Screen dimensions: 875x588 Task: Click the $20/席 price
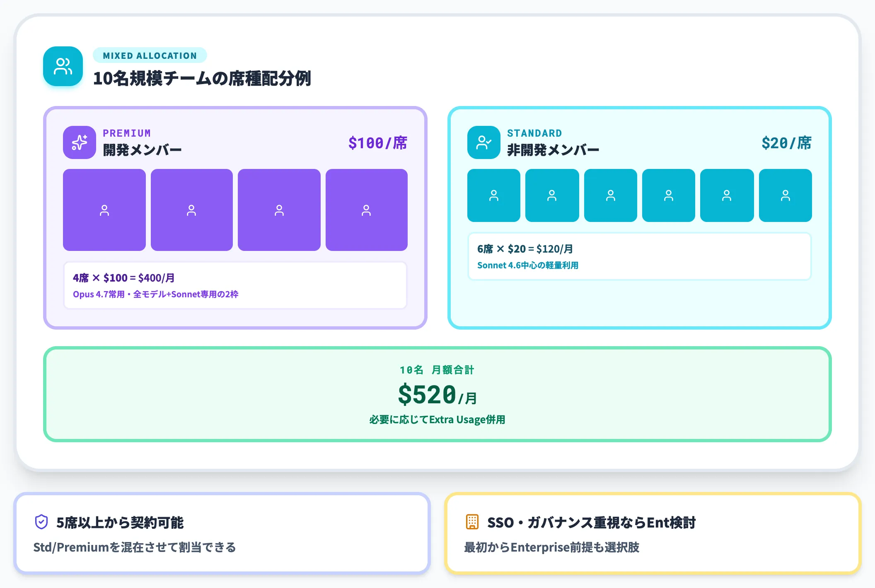tap(787, 143)
